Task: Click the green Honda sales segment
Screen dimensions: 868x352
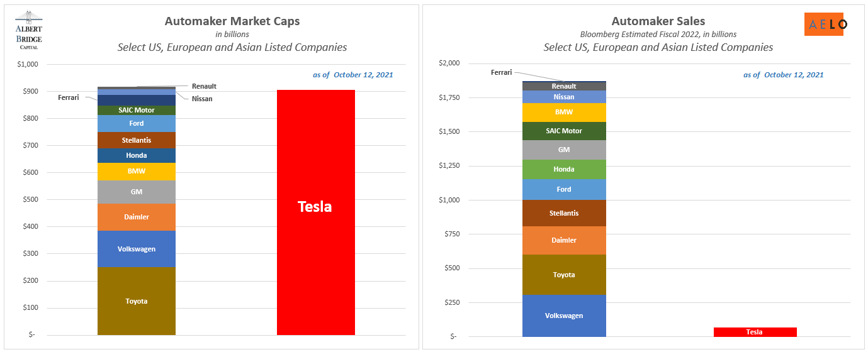Action: click(x=563, y=169)
